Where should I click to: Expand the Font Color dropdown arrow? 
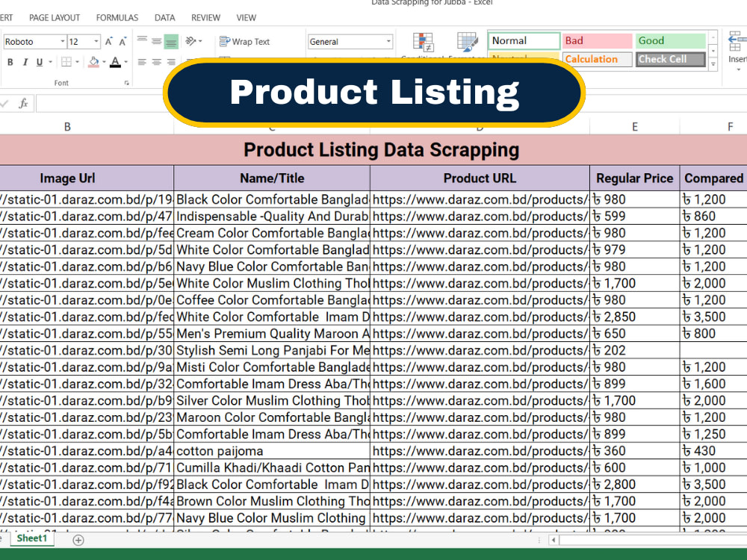125,62
